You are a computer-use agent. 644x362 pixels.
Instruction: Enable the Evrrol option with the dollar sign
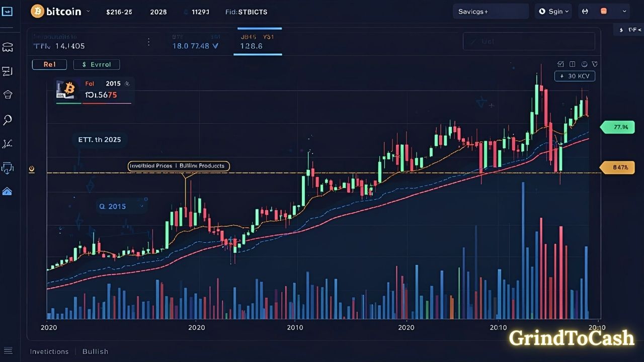tap(96, 64)
